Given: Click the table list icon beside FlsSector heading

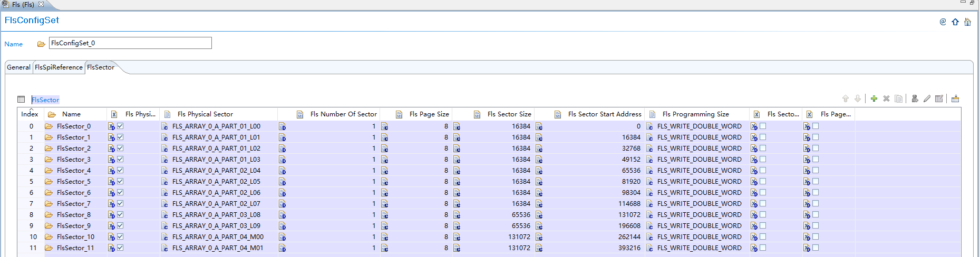Looking at the screenshot, I should [x=21, y=100].
